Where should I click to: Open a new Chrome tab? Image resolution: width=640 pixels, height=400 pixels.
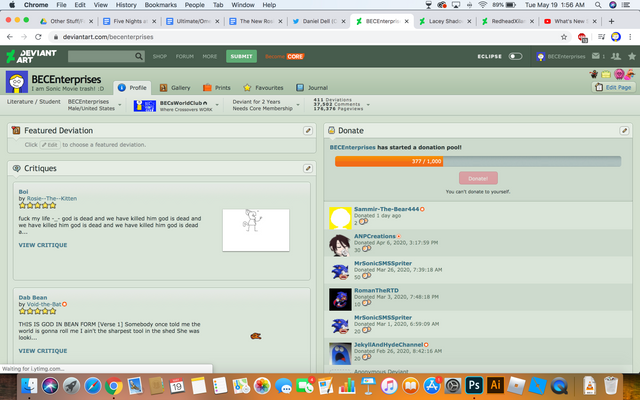pos(611,21)
